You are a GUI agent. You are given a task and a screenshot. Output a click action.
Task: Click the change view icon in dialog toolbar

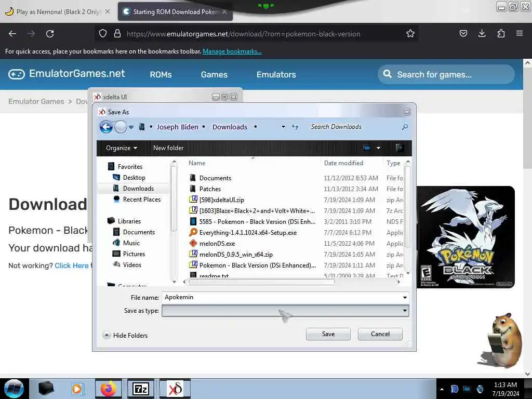(x=367, y=148)
